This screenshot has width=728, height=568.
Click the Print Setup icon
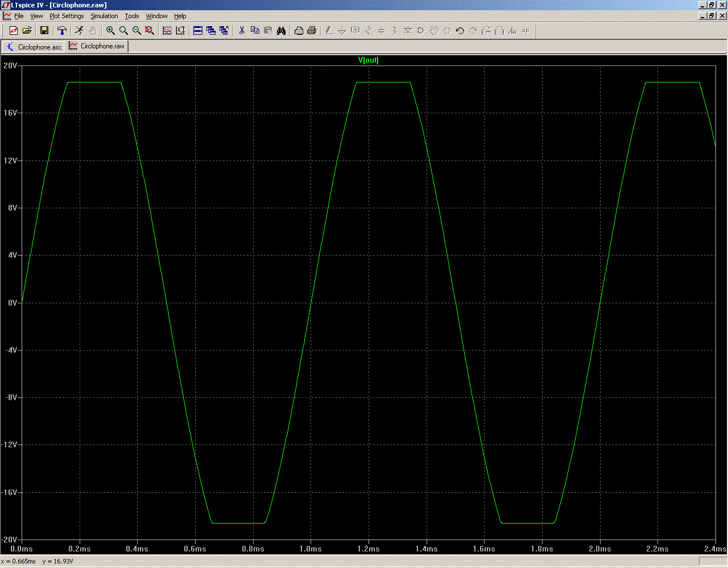pyautogui.click(x=299, y=31)
